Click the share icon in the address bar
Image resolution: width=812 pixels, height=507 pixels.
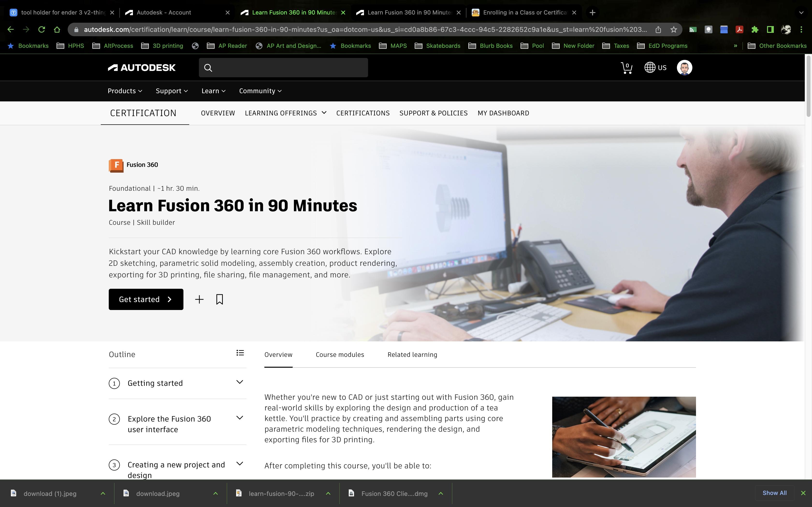(x=658, y=29)
